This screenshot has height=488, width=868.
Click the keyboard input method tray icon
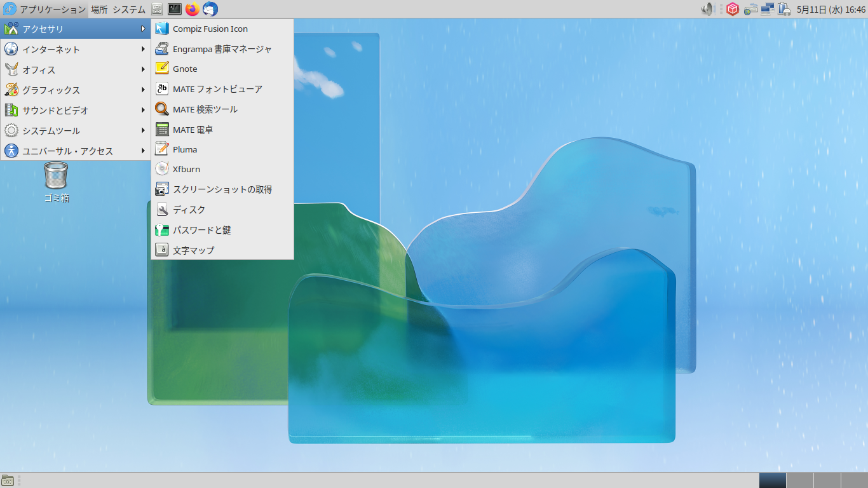coord(751,10)
